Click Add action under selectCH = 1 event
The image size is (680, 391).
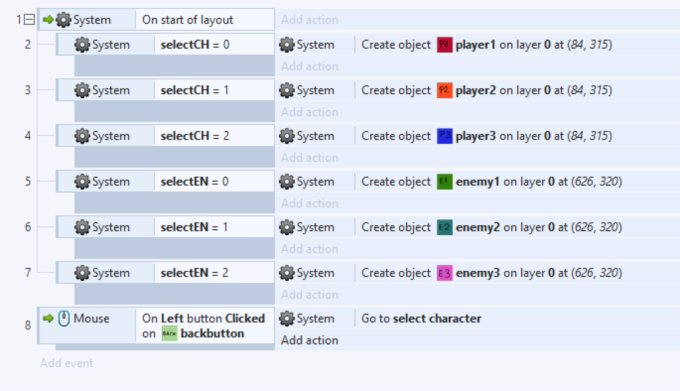pyautogui.click(x=310, y=112)
